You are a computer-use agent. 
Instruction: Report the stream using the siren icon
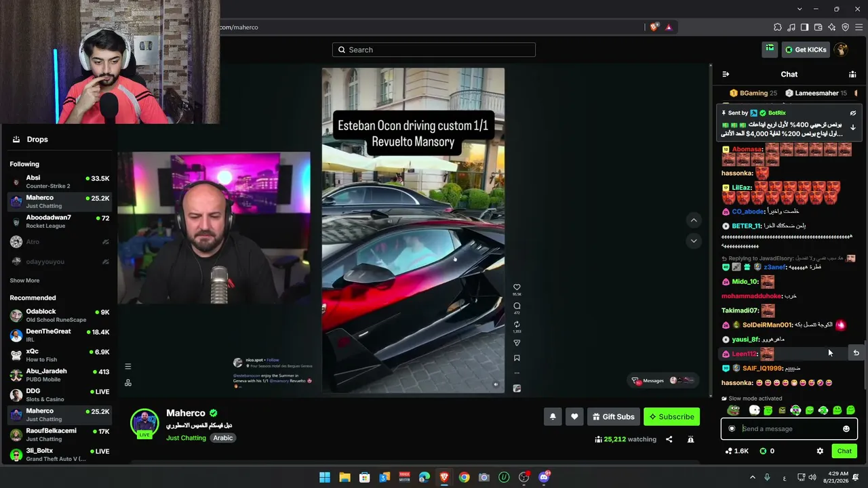coord(690,439)
